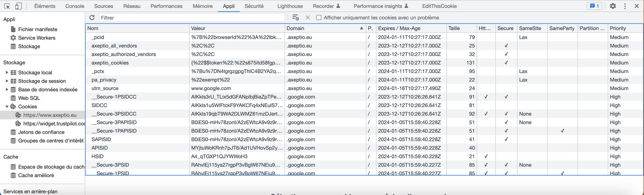This screenshot has height=195, width=644.
Task: Open the DevTools three-dot menu
Action: [x=625, y=6]
